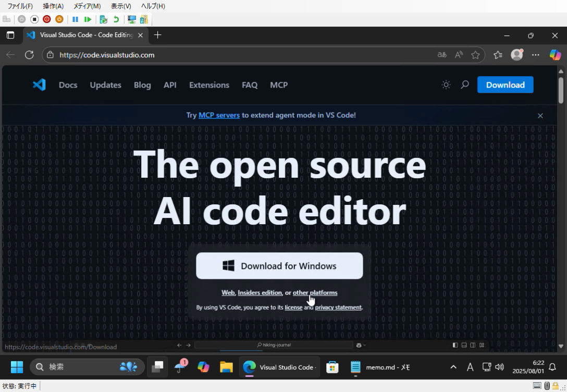Screen dimensions: 567x392
Task: Open the 表示(V) menu
Action: [121, 6]
